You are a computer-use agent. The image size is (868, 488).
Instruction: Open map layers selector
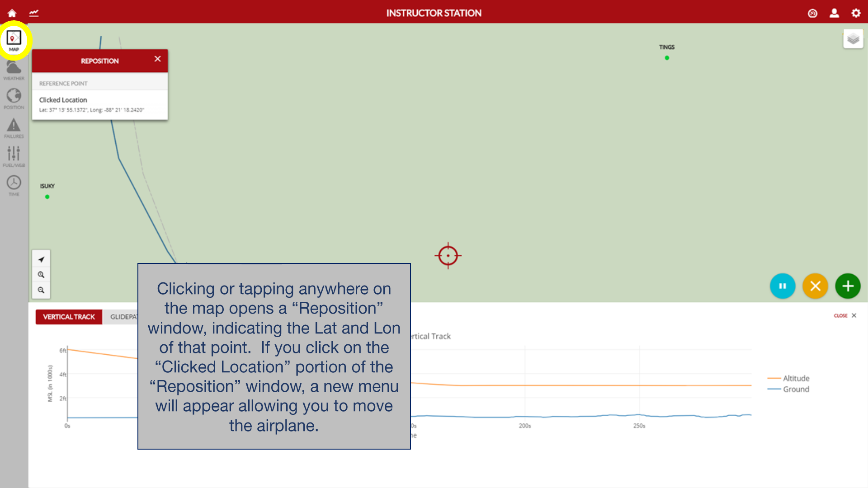click(853, 39)
